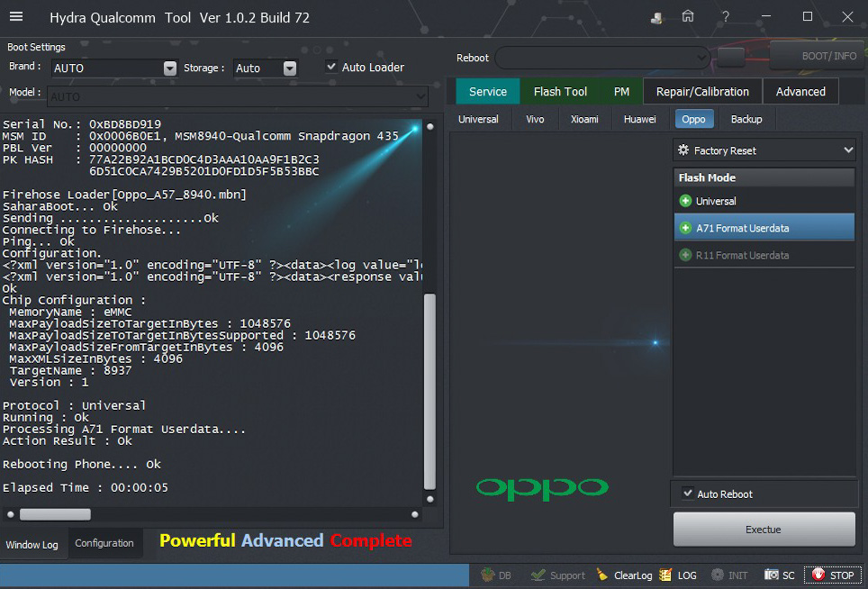This screenshot has width=868, height=589.
Task: Open the hamburger menu
Action: (x=16, y=16)
